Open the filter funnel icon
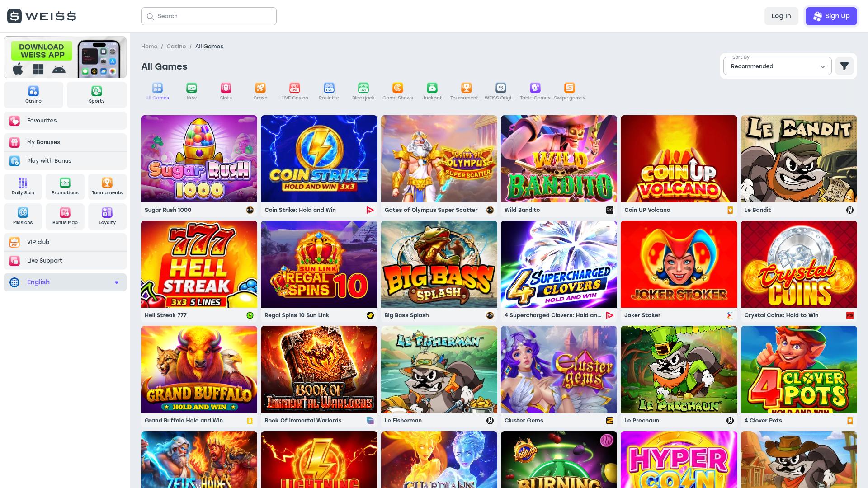 [844, 66]
